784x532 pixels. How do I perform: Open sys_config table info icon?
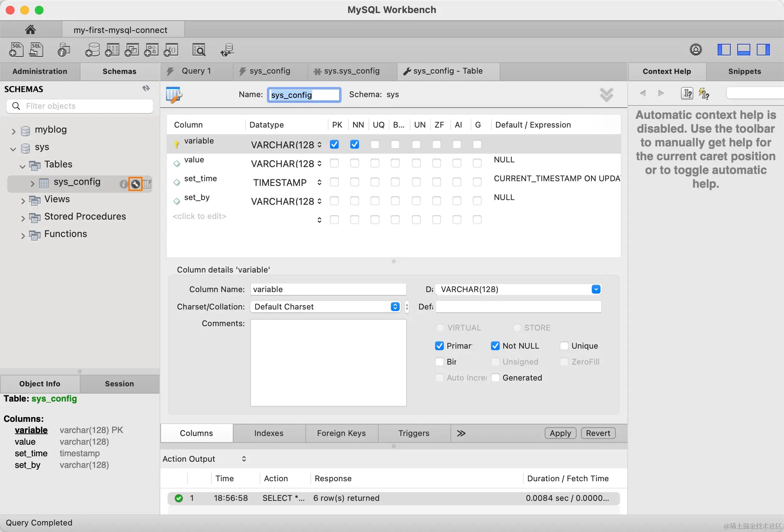pyautogui.click(x=124, y=184)
